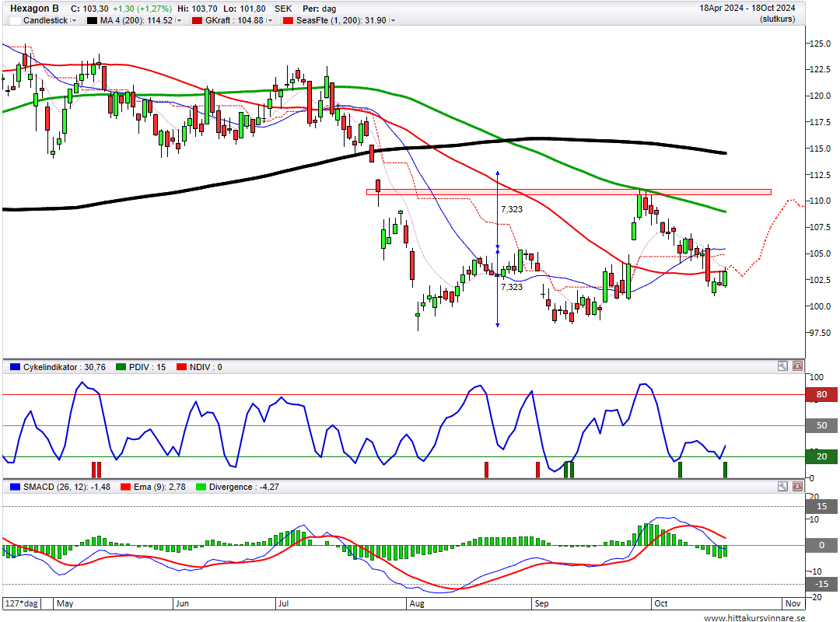This screenshot has width=840, height=622.
Task: Close the SMACD indicator panel
Action: click(798, 487)
